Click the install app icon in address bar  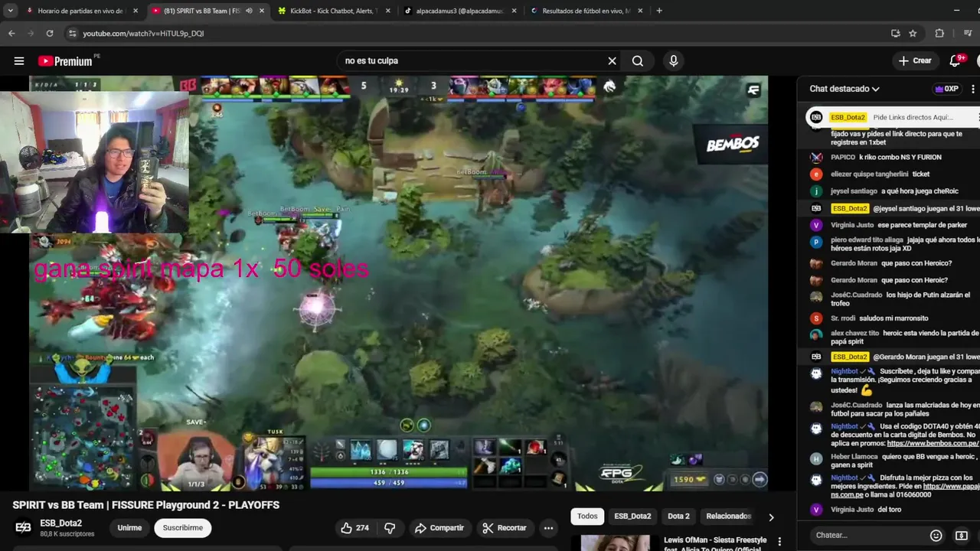(x=895, y=34)
